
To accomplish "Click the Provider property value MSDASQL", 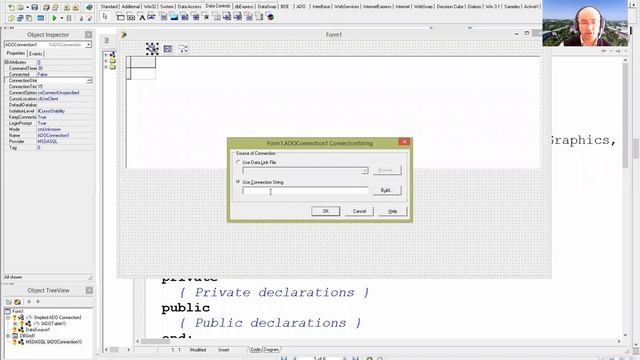I will coord(48,141).
